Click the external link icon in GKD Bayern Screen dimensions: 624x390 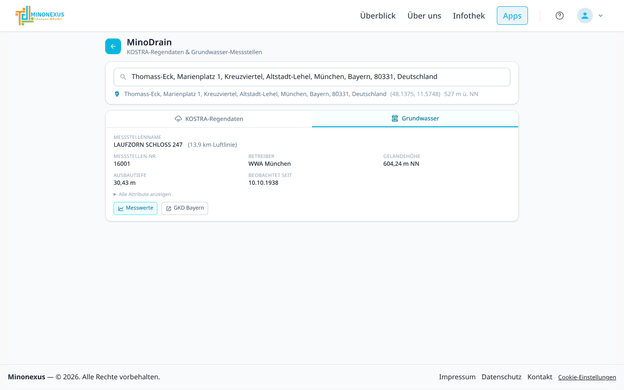point(168,208)
